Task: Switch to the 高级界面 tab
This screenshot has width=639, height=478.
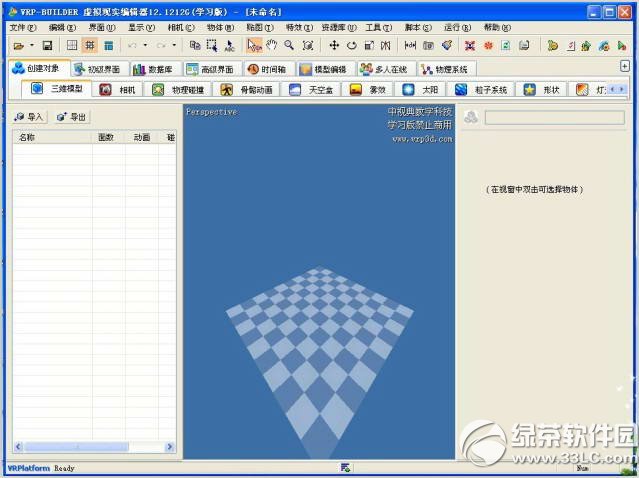Action: pos(211,69)
